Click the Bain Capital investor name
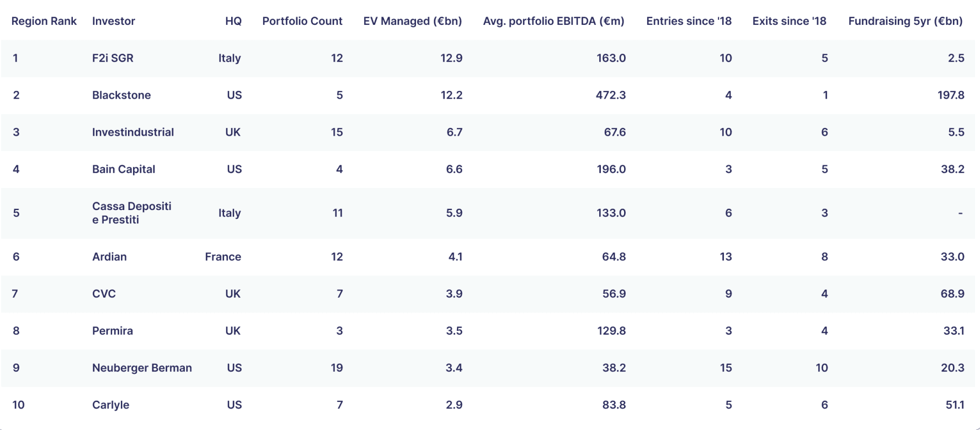The image size is (980, 430). (x=124, y=169)
